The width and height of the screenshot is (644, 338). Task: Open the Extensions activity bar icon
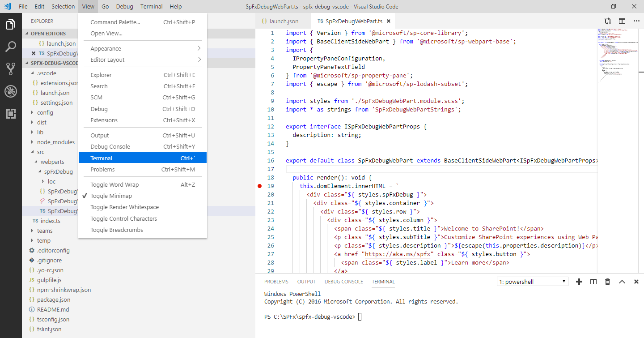click(x=11, y=114)
